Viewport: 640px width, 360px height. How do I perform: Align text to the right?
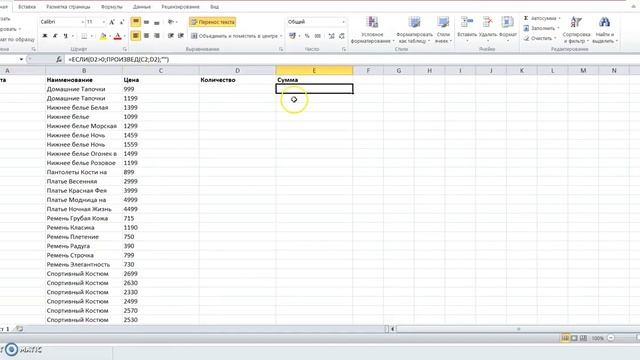[156, 36]
